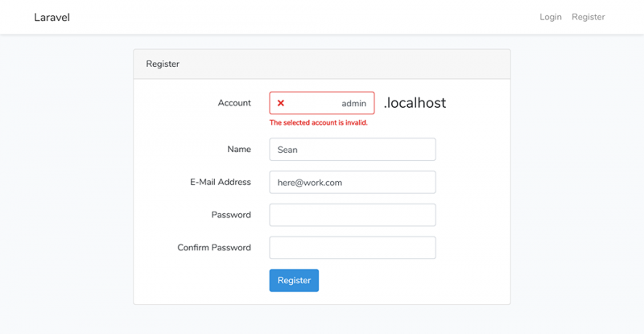Click the E-Mail Address label
This screenshot has width=644, height=334.
tap(221, 182)
